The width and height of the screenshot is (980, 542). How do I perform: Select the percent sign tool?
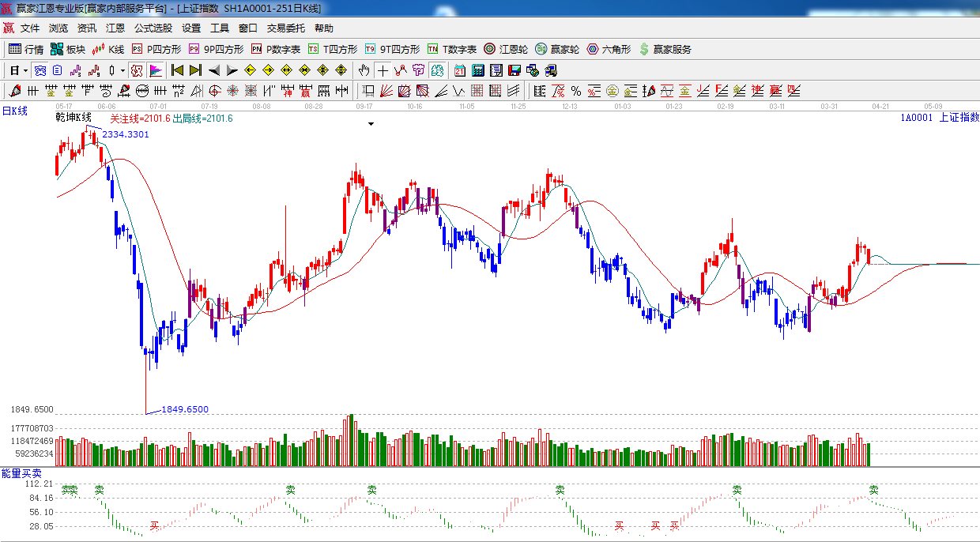pyautogui.click(x=576, y=91)
